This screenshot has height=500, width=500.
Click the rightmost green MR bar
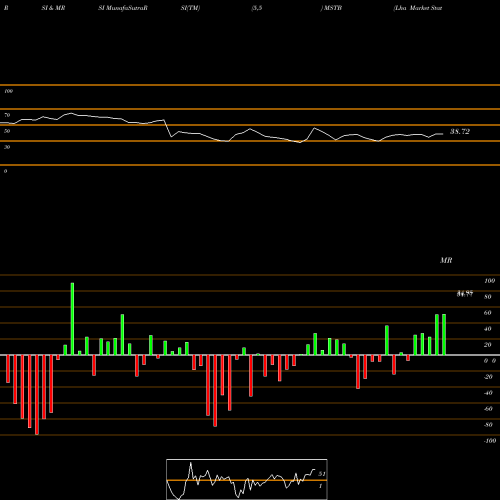[x=444, y=334]
